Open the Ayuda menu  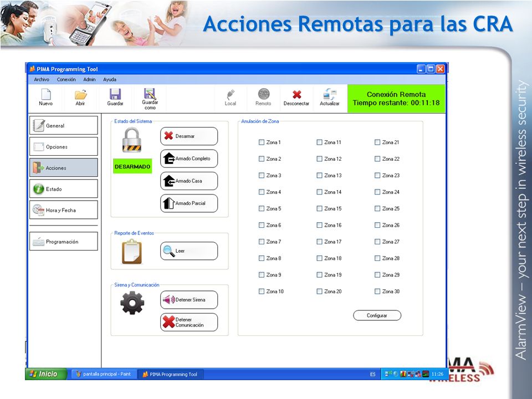[110, 79]
